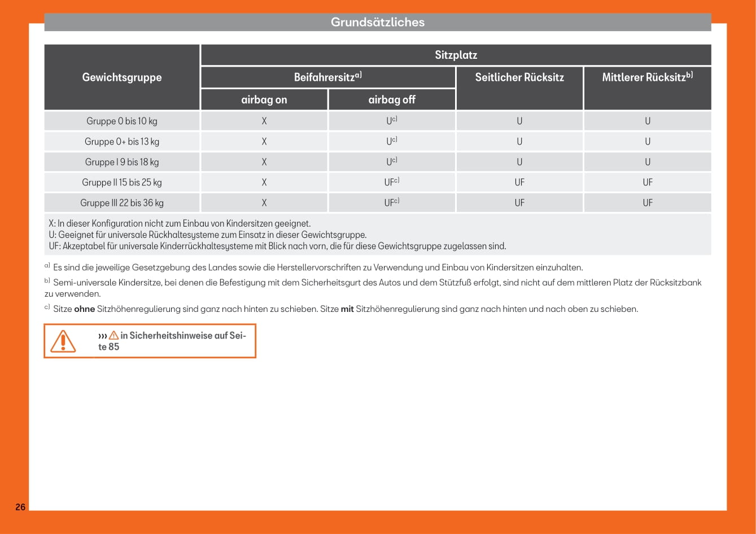This screenshot has width=756, height=534.
Task: Click the "airbag on" sub-header
Action: pyautogui.click(x=264, y=99)
